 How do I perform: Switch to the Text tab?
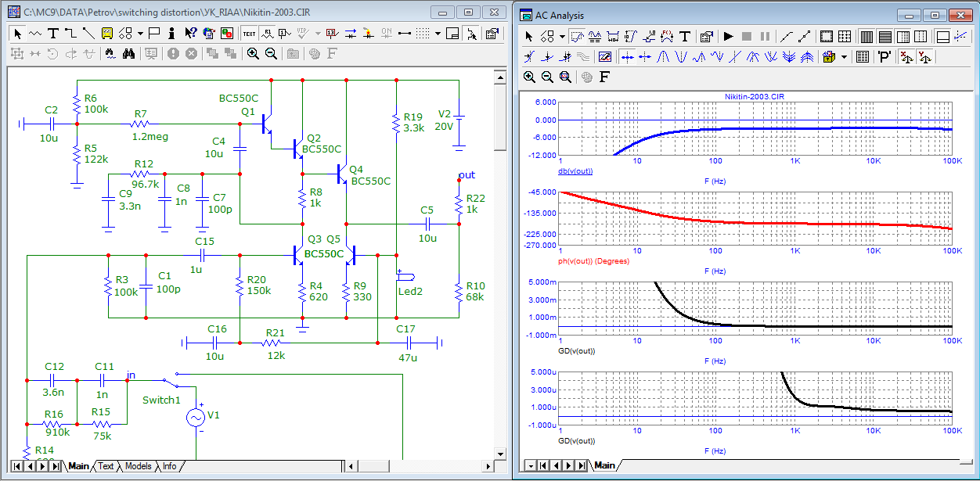click(105, 466)
